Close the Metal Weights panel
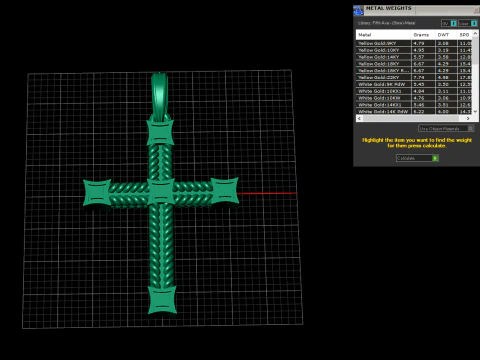Image resolution: width=480 pixels, height=360 pixels. pyautogui.click(x=476, y=10)
